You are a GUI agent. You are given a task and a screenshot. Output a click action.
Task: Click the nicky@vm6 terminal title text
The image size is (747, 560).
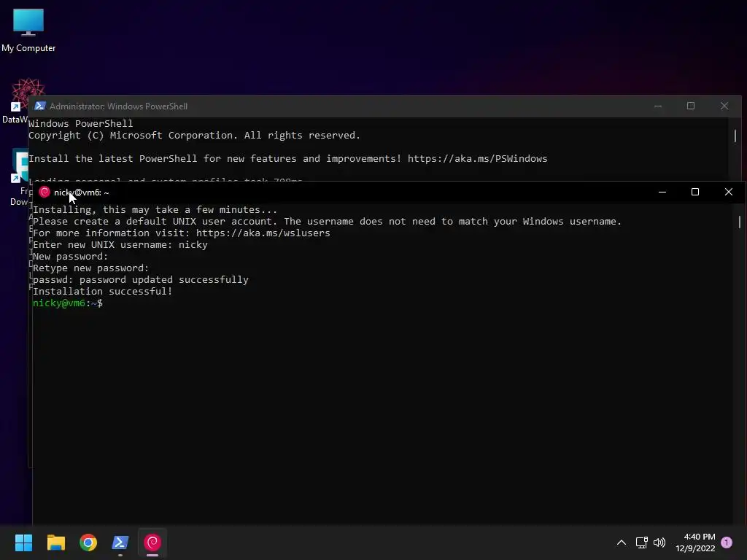click(82, 192)
